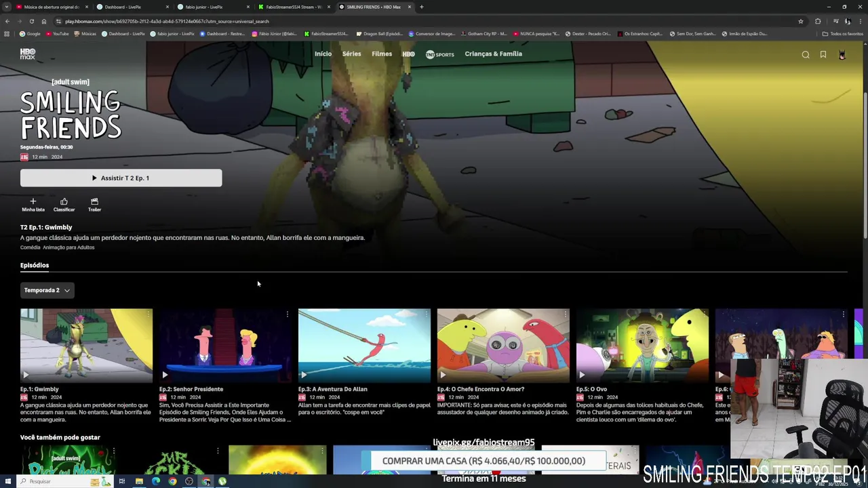Open more options on Ep.2 thumbnail
Viewport: 868px width, 488px height.
click(x=287, y=314)
